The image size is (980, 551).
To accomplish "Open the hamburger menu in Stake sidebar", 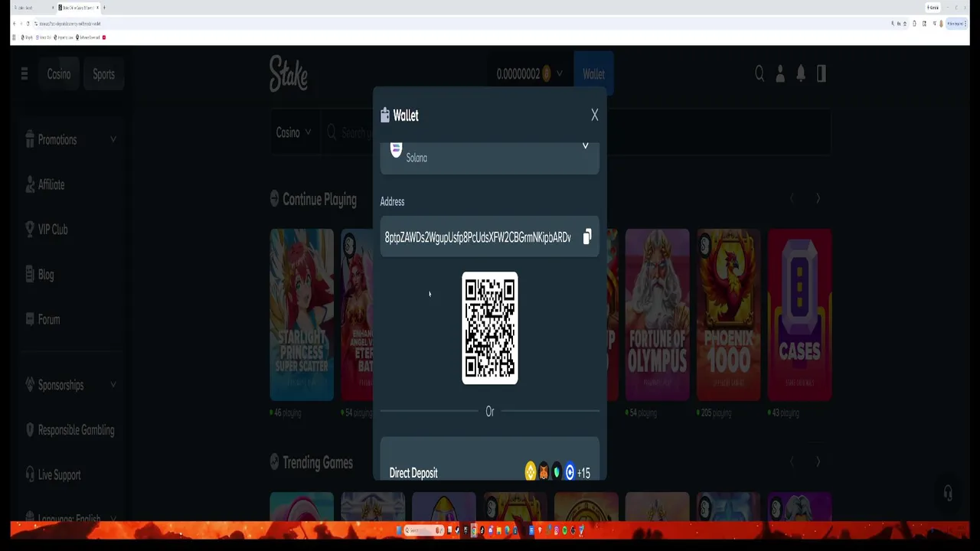I will [x=24, y=73].
